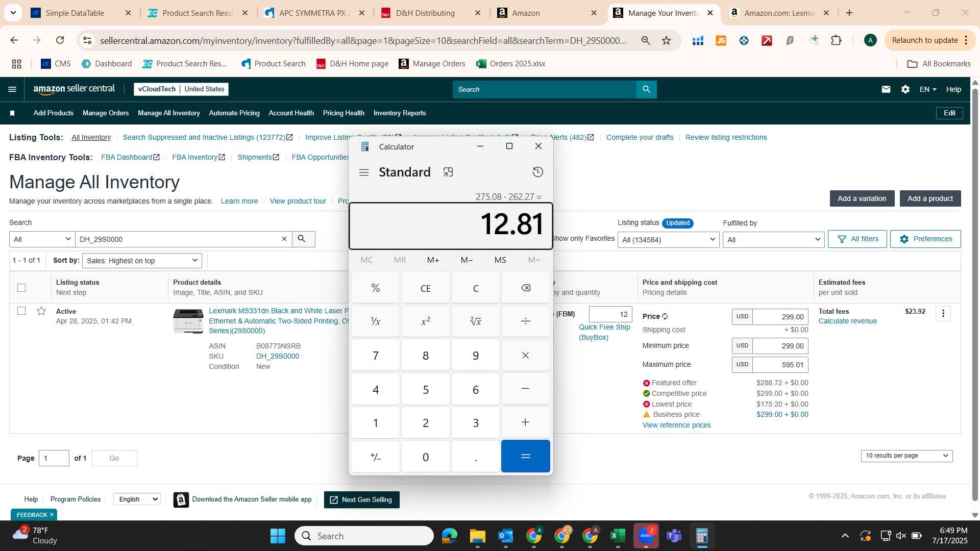The width and height of the screenshot is (980, 551).
Task: Check the select-all listings checkbox
Action: pyautogui.click(x=21, y=288)
